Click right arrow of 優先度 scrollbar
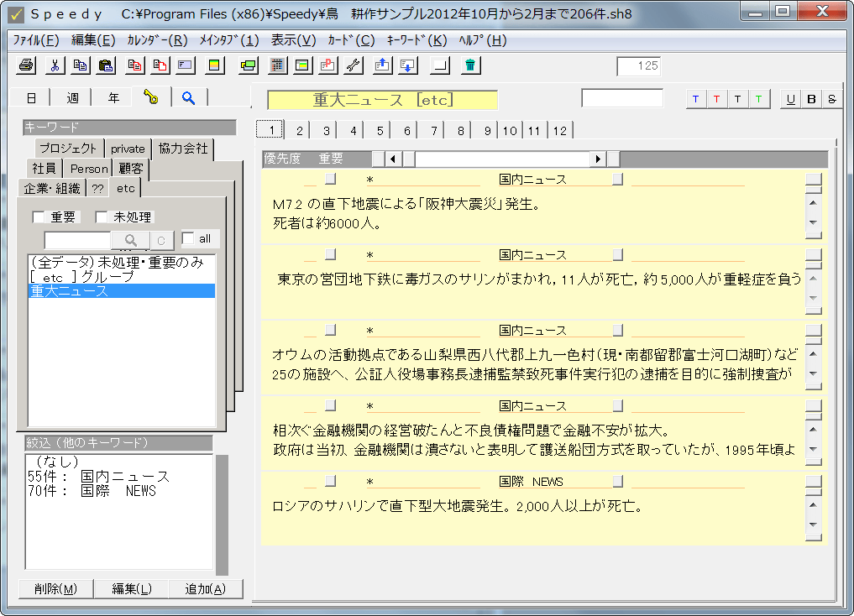Viewport: 854px width, 616px height. (598, 159)
